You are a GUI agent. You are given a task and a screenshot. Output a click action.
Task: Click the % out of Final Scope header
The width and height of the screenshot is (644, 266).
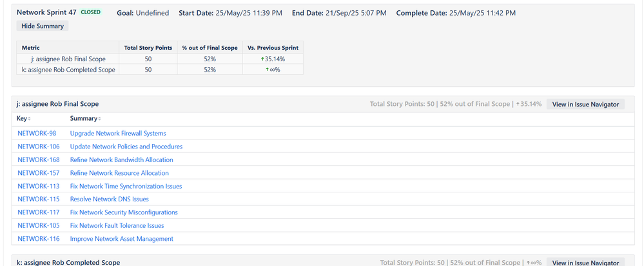coord(210,48)
